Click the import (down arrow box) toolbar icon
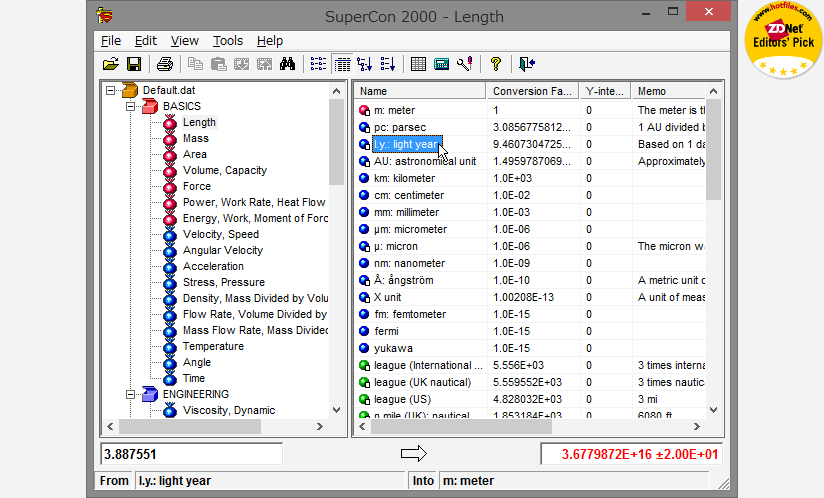 click(241, 64)
